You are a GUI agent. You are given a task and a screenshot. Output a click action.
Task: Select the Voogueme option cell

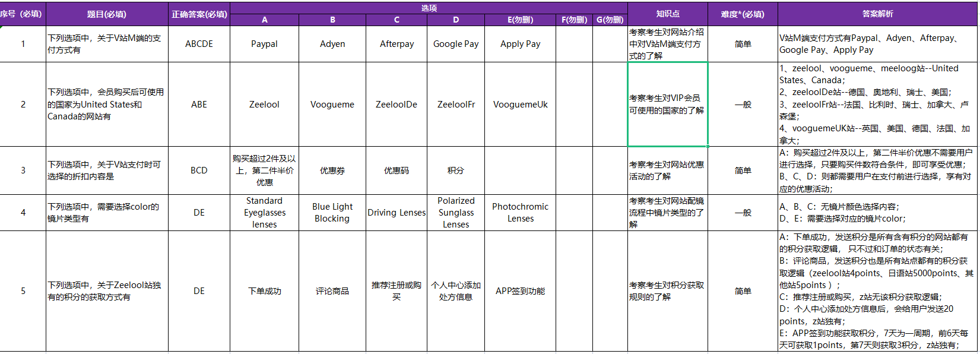332,105
